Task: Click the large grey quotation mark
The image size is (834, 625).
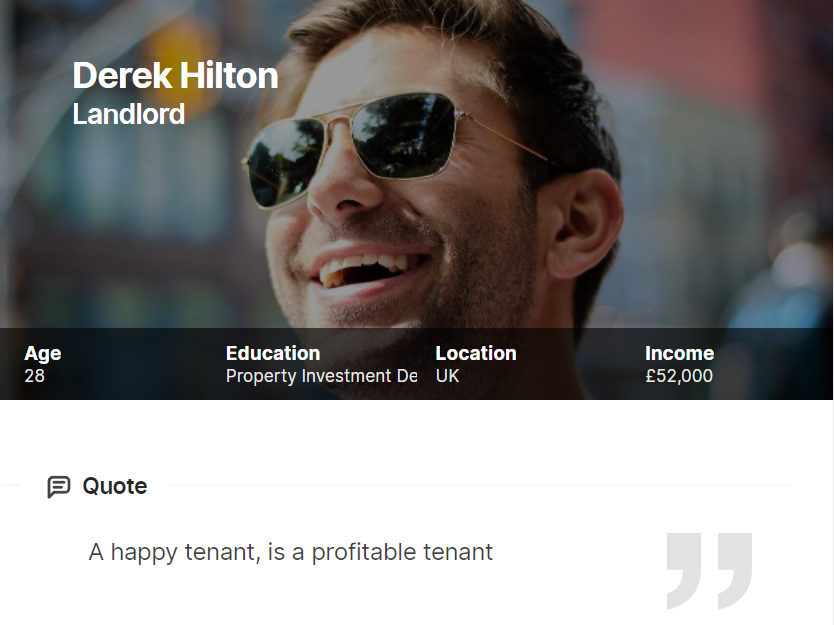Action: pos(709,570)
